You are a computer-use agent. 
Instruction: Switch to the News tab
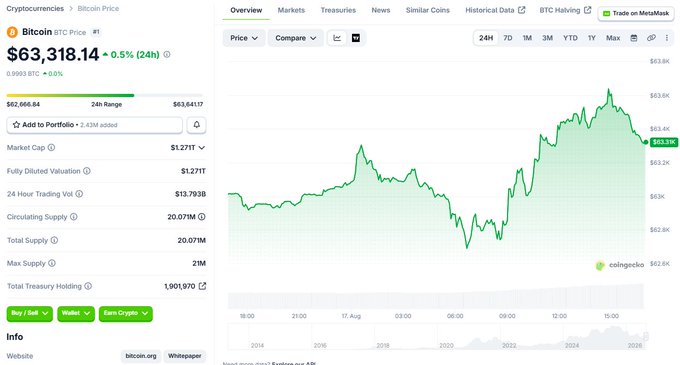381,10
